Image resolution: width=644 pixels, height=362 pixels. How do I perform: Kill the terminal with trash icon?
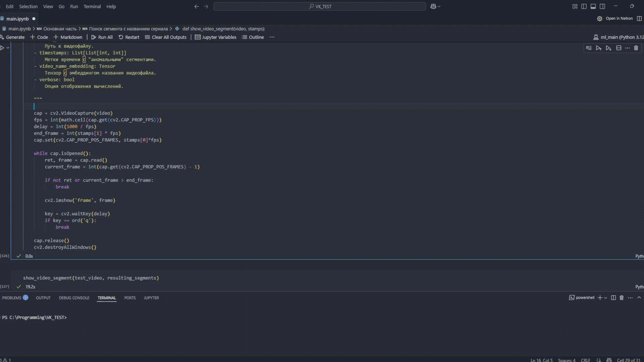(x=622, y=298)
